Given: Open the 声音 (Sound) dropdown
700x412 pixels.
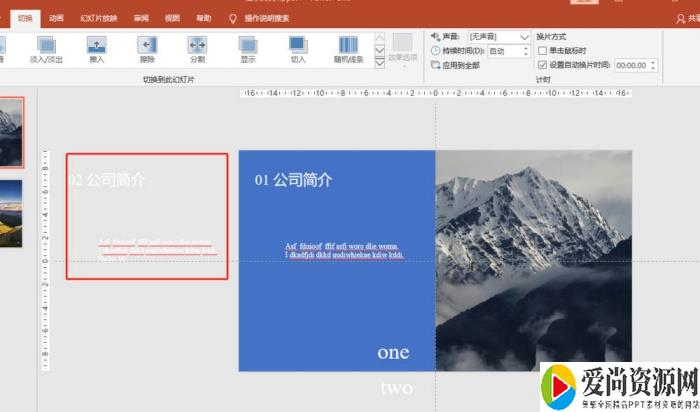Looking at the screenshot, I should [x=498, y=37].
